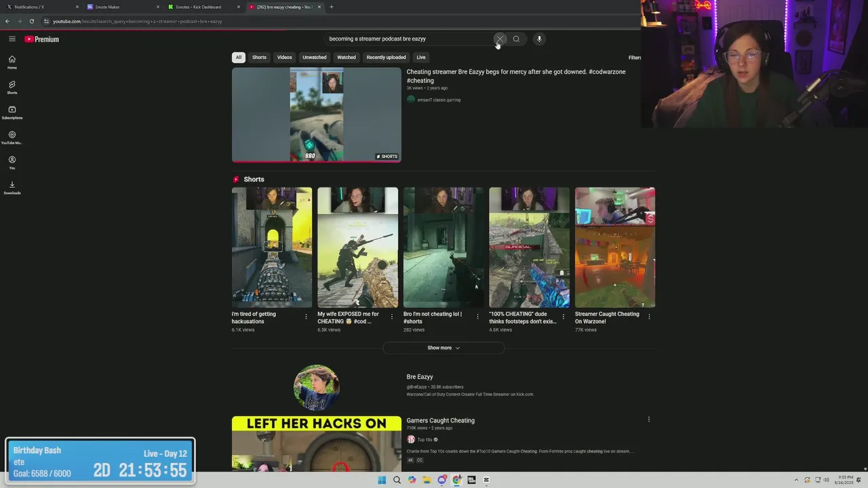The width and height of the screenshot is (868, 488).
Task: Click the taskbar clock showing 9:55 PM
Action: click(845, 480)
